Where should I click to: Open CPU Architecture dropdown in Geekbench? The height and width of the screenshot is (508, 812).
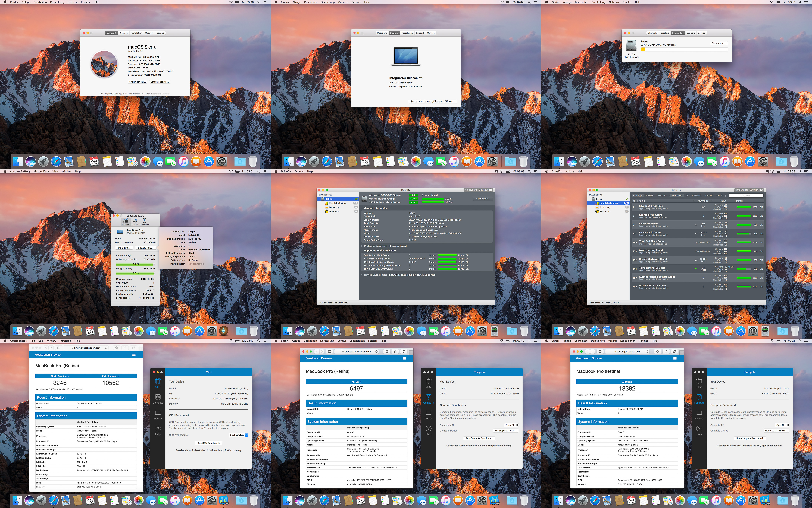coord(239,435)
